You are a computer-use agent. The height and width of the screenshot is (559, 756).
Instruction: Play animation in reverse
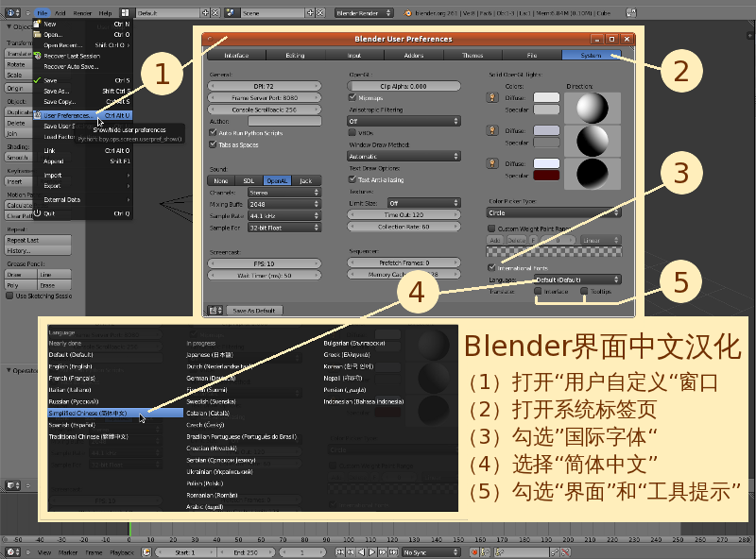tap(361, 552)
